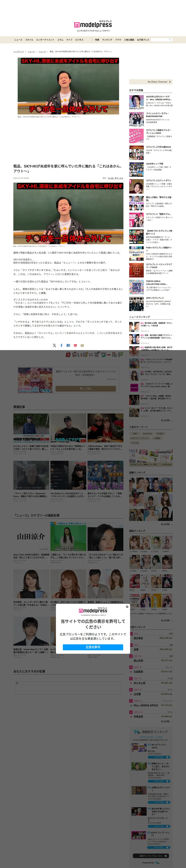Select 特集 in the navigation bar
The width and height of the screenshot is (186, 868).
pyautogui.click(x=97, y=40)
